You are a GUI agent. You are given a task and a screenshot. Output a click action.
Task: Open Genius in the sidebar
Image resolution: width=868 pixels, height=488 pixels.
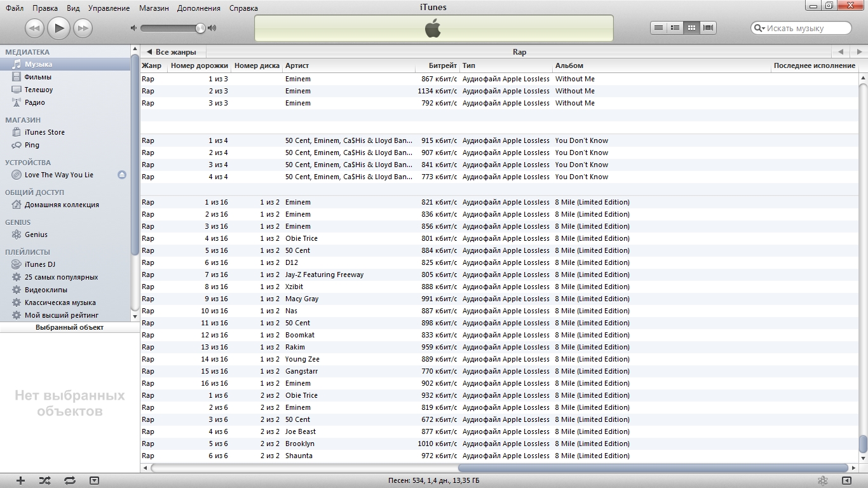point(65,234)
